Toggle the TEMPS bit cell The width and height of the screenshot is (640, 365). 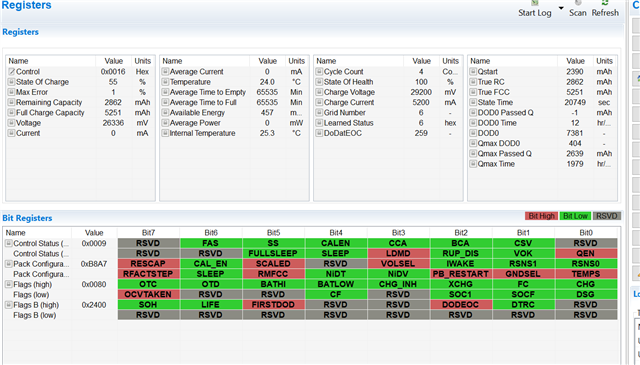[586, 274]
